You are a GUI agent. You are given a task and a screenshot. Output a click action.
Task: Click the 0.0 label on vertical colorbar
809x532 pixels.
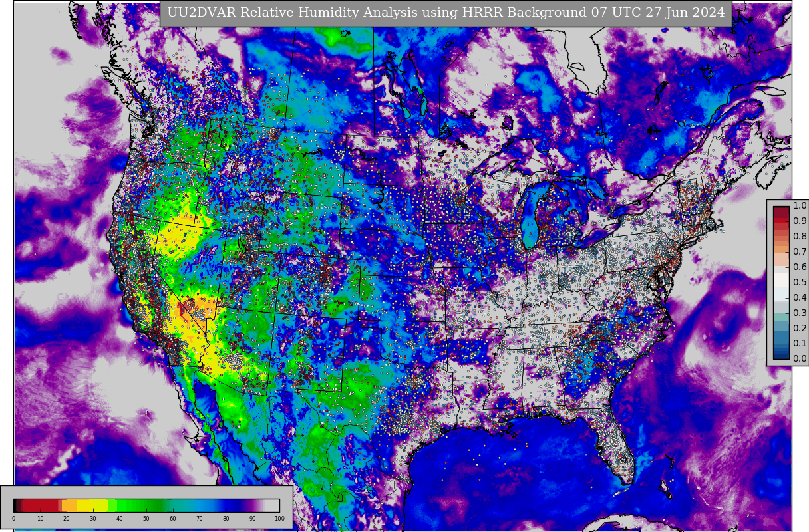[x=800, y=358]
